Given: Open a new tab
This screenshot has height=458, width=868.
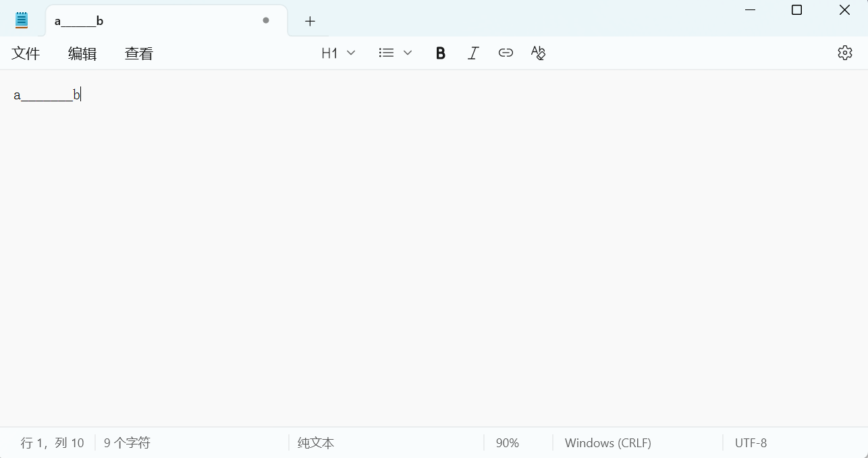Looking at the screenshot, I should pyautogui.click(x=309, y=21).
